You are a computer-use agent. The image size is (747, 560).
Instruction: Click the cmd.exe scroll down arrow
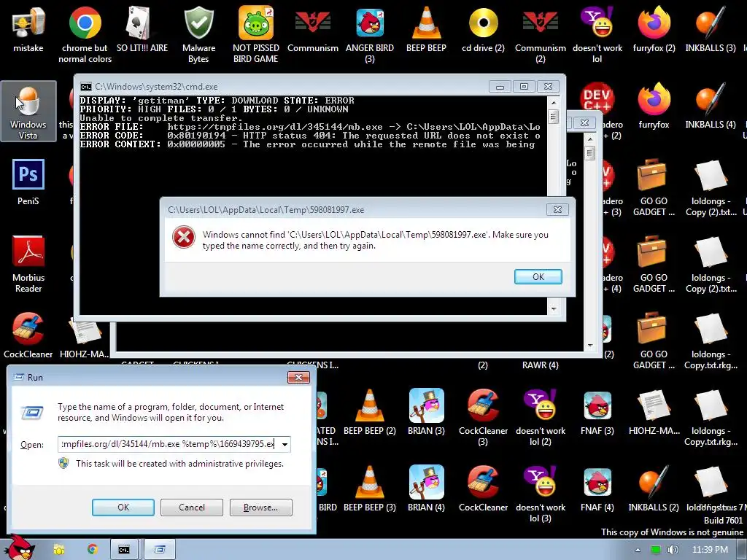pos(553,308)
